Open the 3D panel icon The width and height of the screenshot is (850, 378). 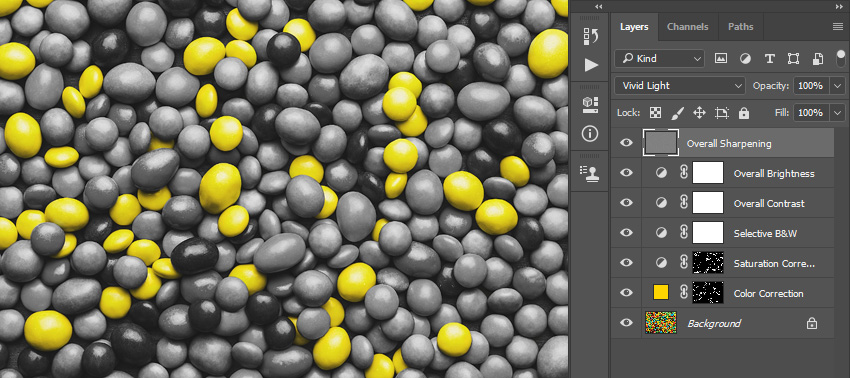(590, 104)
